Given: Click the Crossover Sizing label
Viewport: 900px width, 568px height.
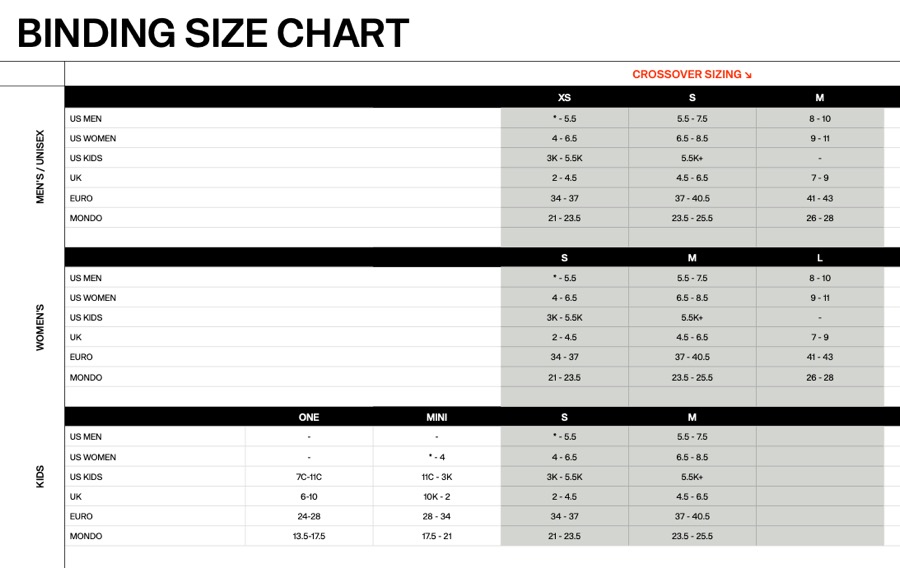Looking at the screenshot, I should tap(687, 74).
